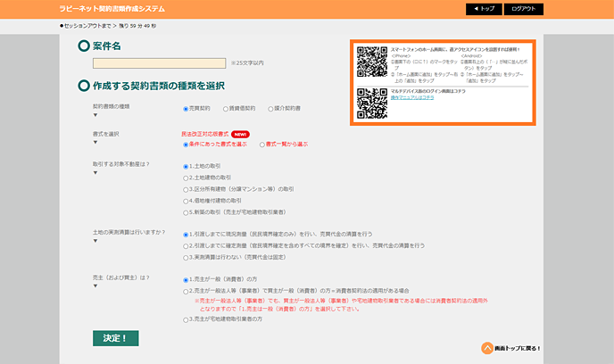Click triangle under 書式を選択 label
Image resolution: width=614 pixels, height=364 pixels.
pos(95,142)
